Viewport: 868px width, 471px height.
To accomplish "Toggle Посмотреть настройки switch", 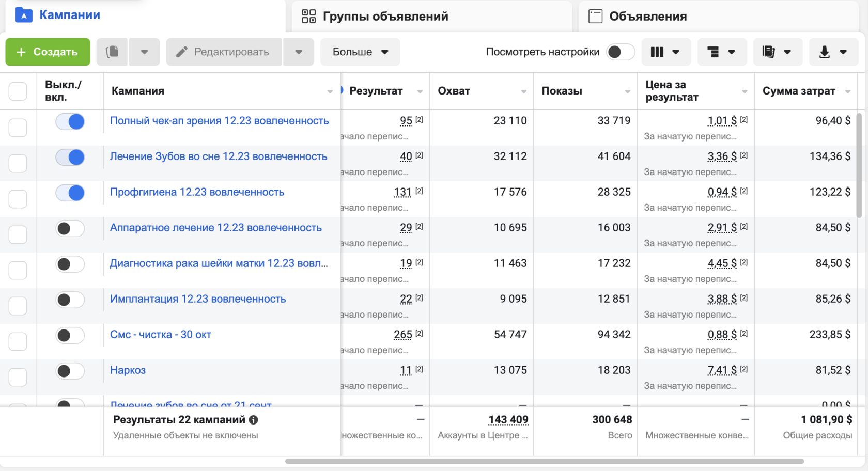I will pyautogui.click(x=620, y=52).
